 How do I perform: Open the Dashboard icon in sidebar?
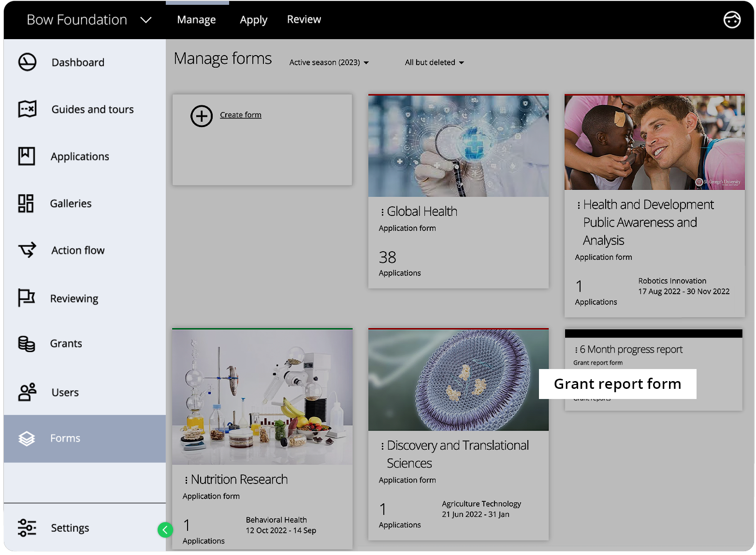27,62
